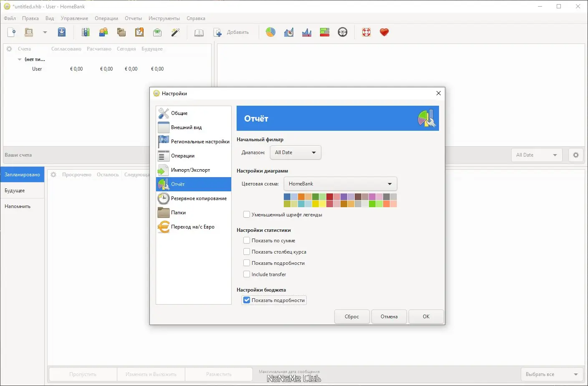Open the Отчеты menu

click(133, 18)
